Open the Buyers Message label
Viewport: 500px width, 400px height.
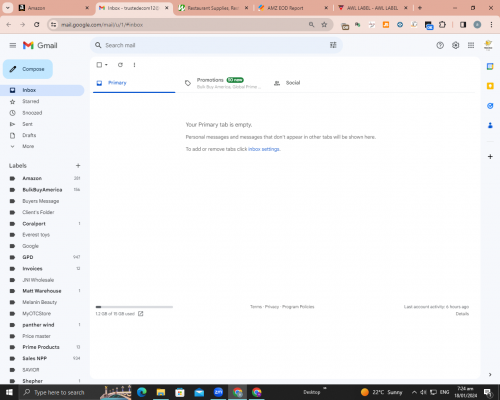tap(41, 201)
